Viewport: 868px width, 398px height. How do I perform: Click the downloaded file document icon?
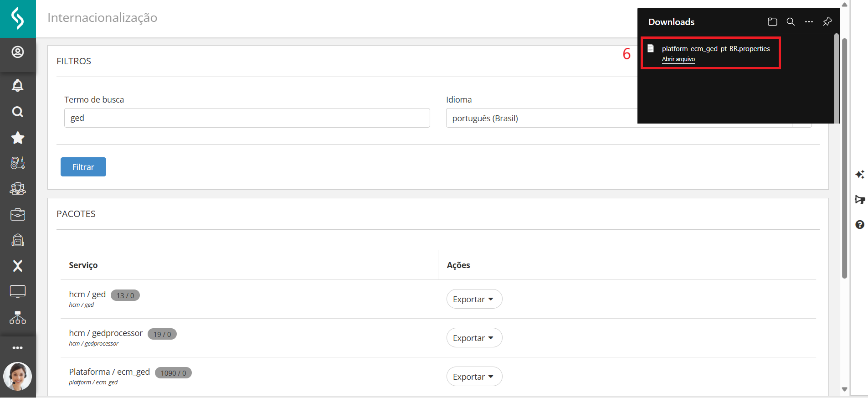pos(651,48)
